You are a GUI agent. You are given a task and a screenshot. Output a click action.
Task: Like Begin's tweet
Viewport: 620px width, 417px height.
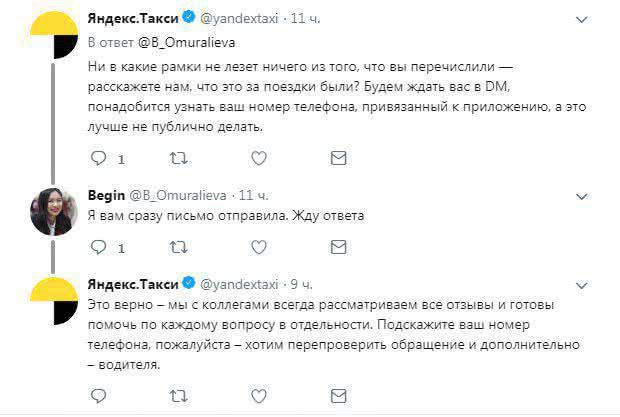pos(259,247)
